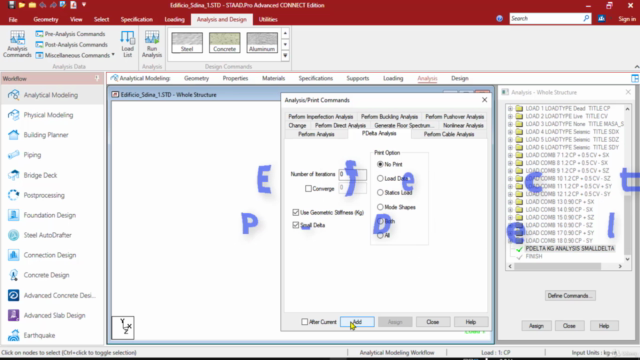Viewport: 640px width, 360px height.
Task: Pin the Workflow panel
Action: point(97,78)
